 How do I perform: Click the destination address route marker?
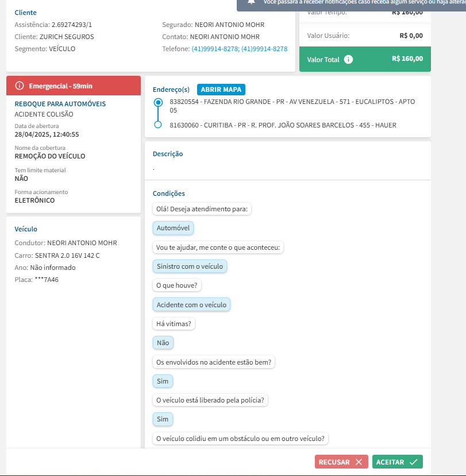pyautogui.click(x=158, y=125)
